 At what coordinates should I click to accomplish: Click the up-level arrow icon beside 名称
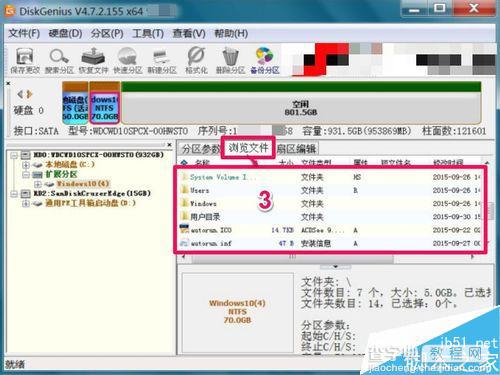pos(184,163)
